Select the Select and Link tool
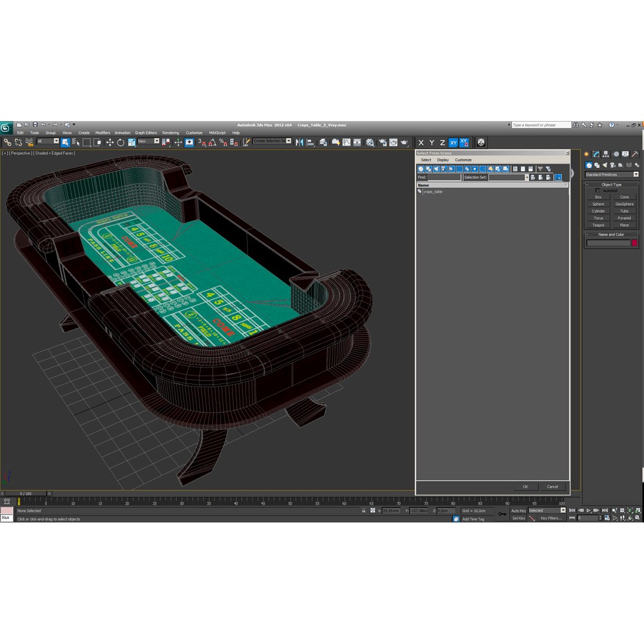The height and width of the screenshot is (644, 644). (7, 143)
